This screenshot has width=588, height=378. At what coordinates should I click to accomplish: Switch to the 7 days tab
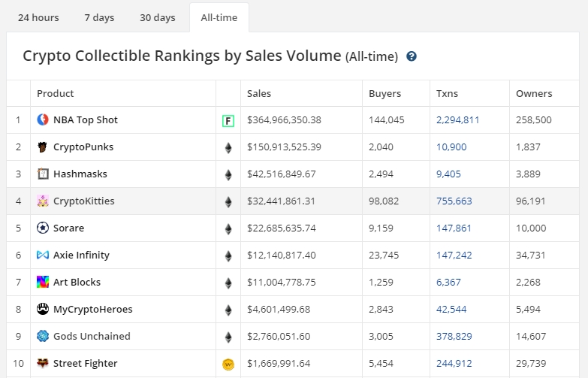[x=99, y=17]
